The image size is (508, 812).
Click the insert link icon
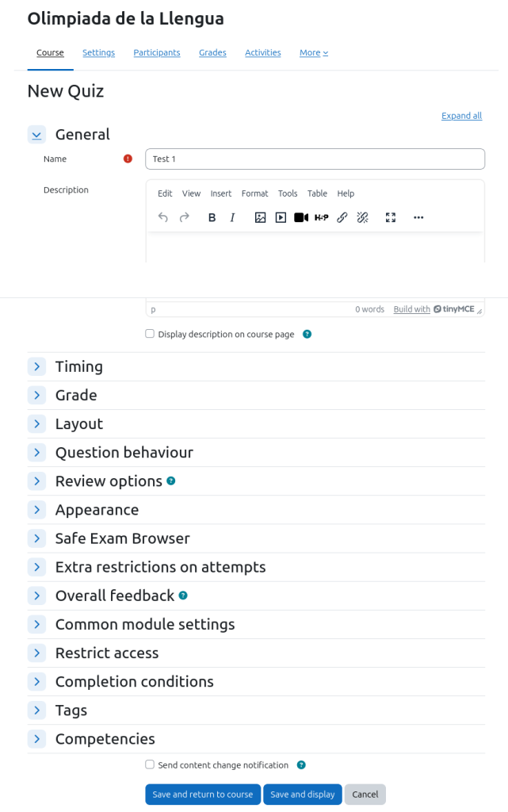coord(342,217)
